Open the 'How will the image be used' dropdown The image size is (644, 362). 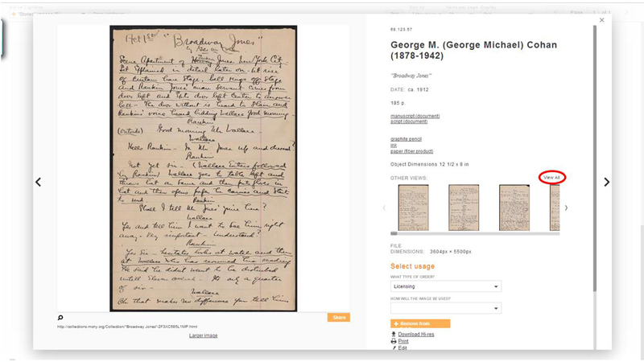click(x=446, y=308)
